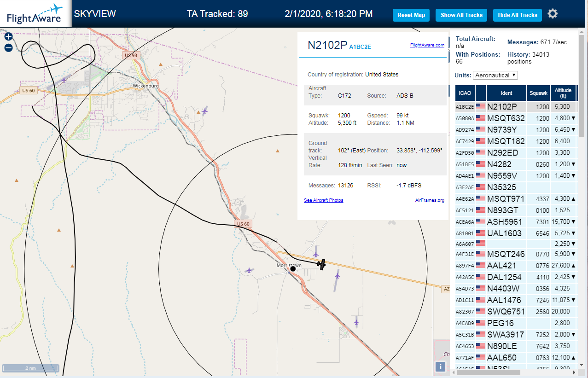This screenshot has height=378, width=588.
Task: Click the TA Tracked: 89 counter
Action: [x=217, y=14]
